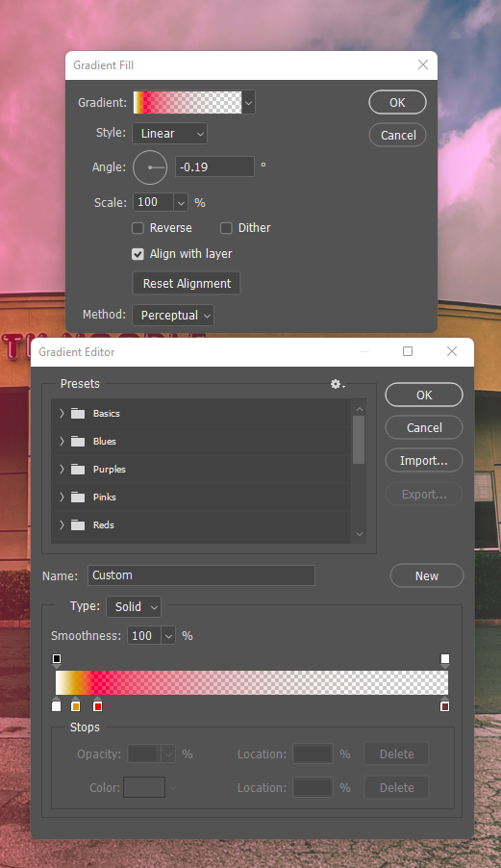
Task: Open the Style dropdown set to Linear
Action: (170, 134)
